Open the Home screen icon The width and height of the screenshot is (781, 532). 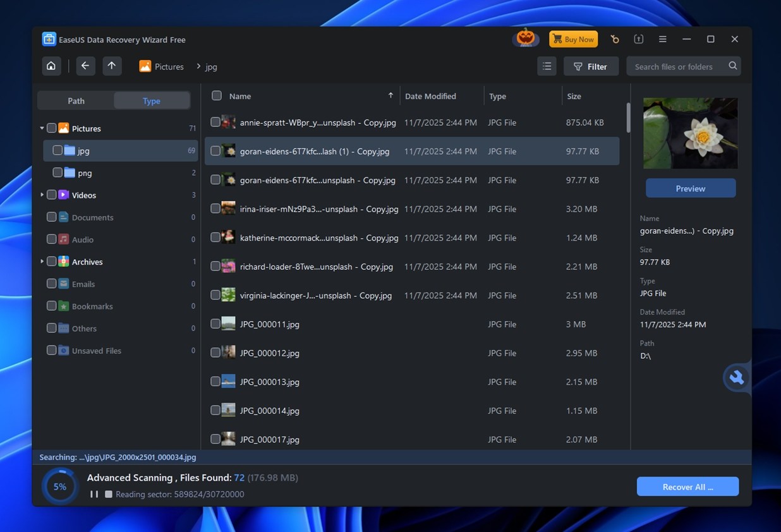click(51, 66)
